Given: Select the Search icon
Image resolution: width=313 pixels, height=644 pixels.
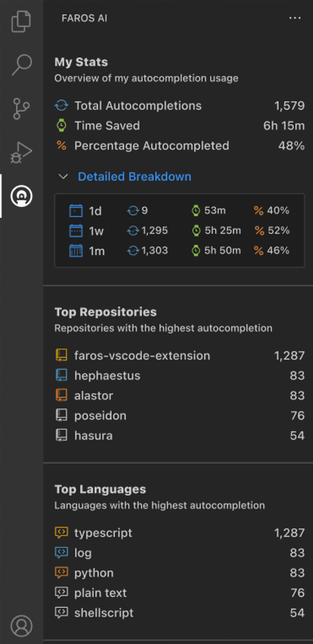Looking at the screenshot, I should pos(22,64).
